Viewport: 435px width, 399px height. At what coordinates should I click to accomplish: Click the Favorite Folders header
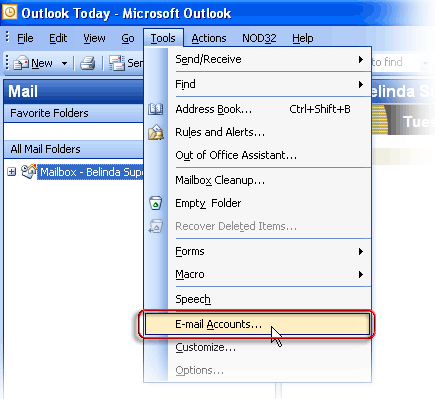tap(73, 113)
